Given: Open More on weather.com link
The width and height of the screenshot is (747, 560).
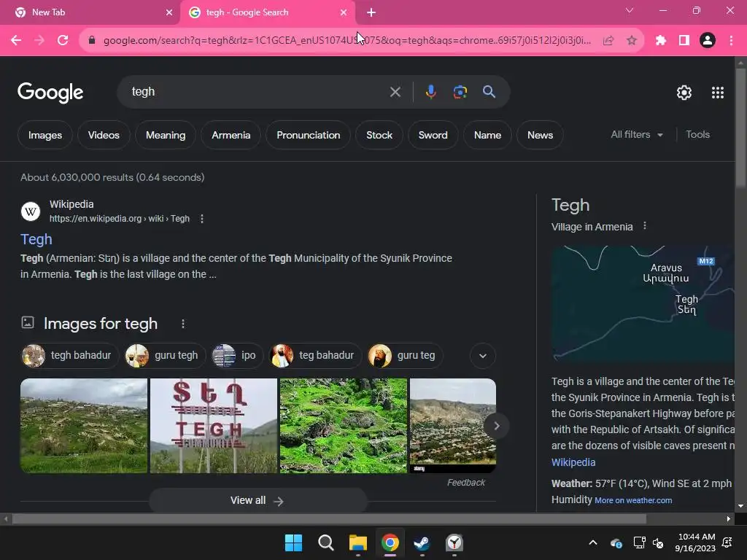Looking at the screenshot, I should 633,500.
